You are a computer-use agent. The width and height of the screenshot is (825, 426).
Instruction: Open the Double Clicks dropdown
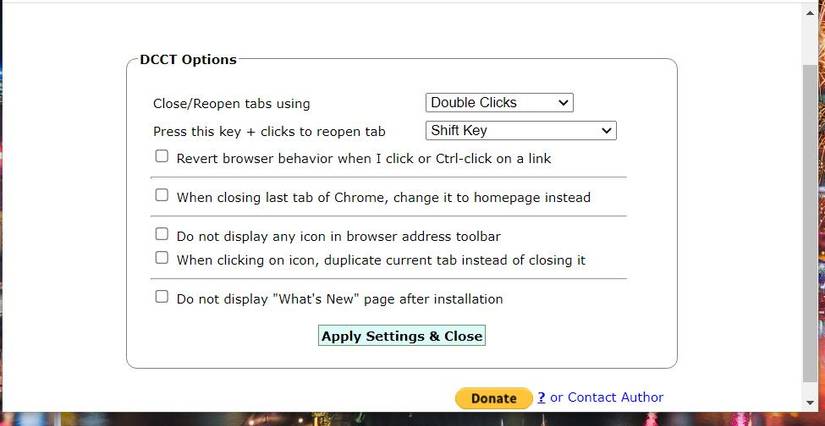499,103
